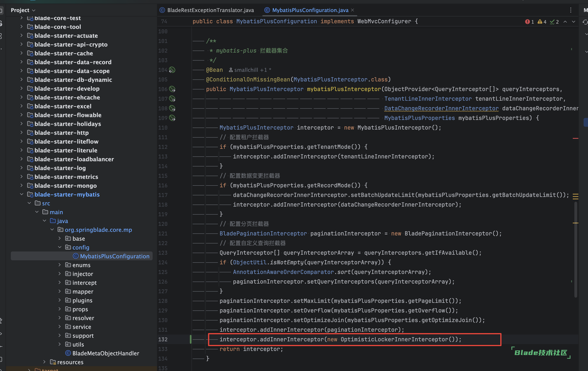Go to previous highlighted problem arrow
The width and height of the screenshot is (588, 371).
click(565, 22)
